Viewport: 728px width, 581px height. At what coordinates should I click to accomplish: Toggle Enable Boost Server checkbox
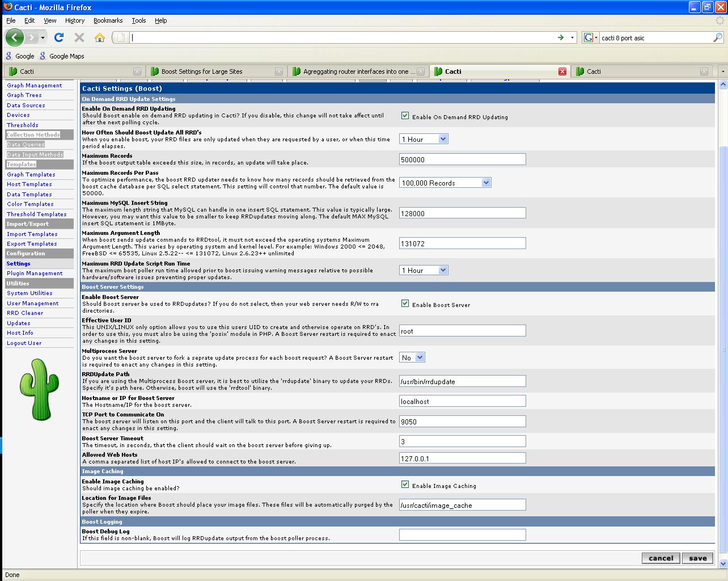[405, 304]
